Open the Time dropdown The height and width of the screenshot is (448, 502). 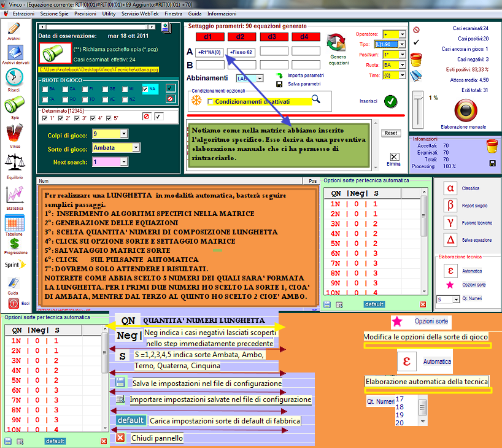pos(403,75)
